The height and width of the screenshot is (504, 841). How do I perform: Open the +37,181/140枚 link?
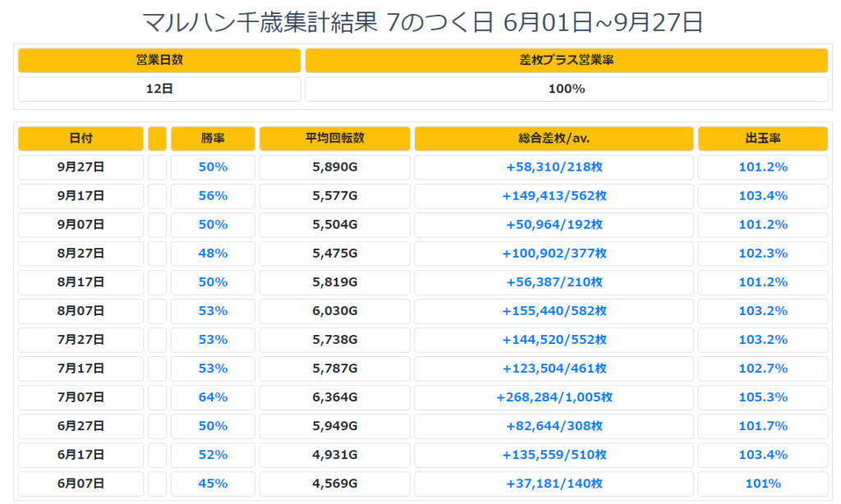554,483
